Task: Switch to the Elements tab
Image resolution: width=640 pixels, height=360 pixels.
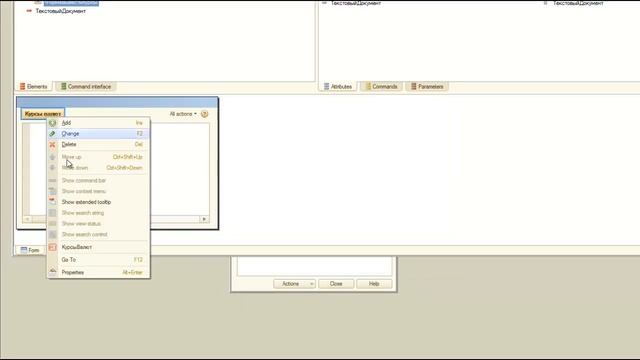Action: pyautogui.click(x=33, y=87)
